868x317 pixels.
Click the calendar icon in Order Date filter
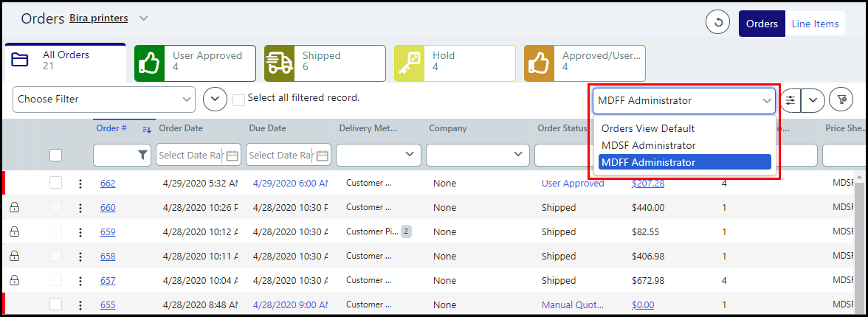tap(232, 155)
